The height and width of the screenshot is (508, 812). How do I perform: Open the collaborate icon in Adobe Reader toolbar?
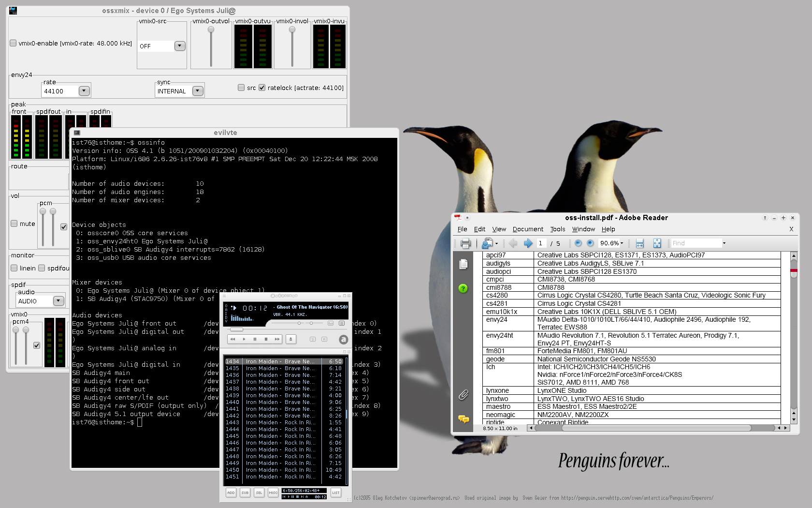click(x=487, y=243)
